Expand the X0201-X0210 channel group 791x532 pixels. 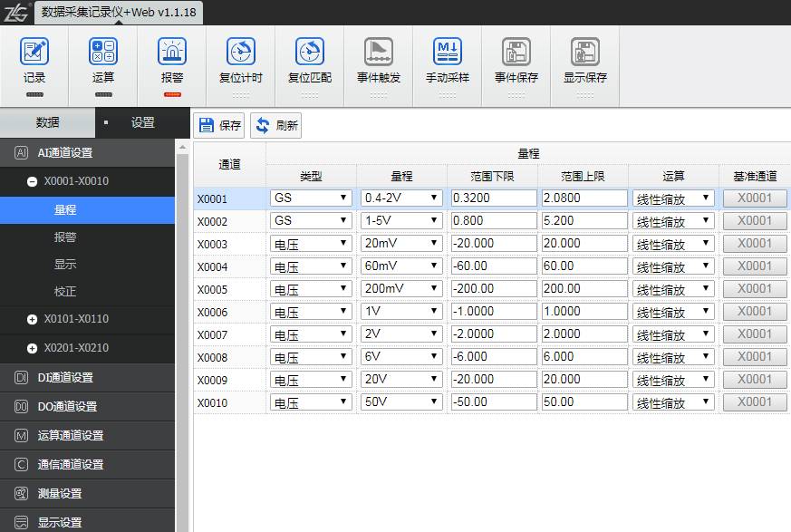[33, 348]
